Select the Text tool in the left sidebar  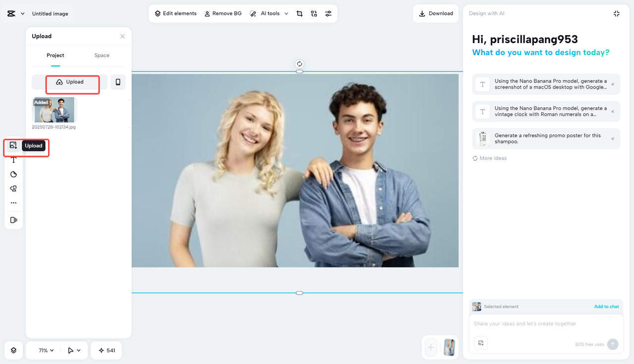click(13, 160)
